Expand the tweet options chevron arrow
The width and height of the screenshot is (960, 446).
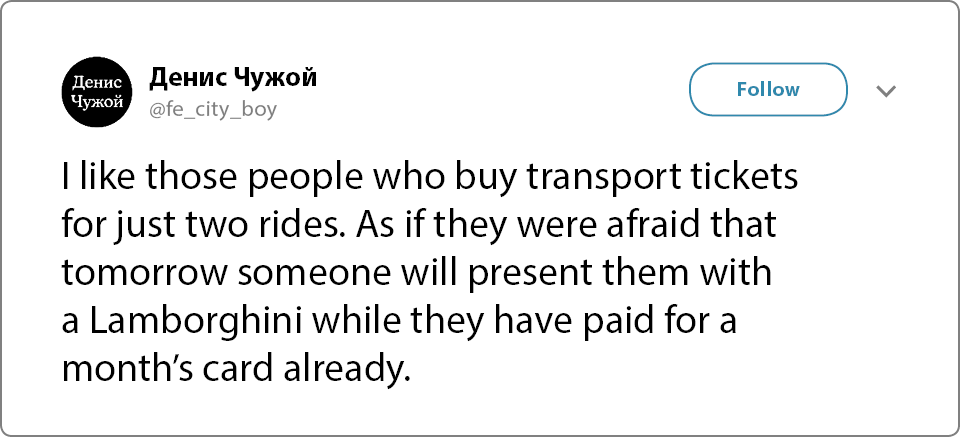[x=886, y=91]
